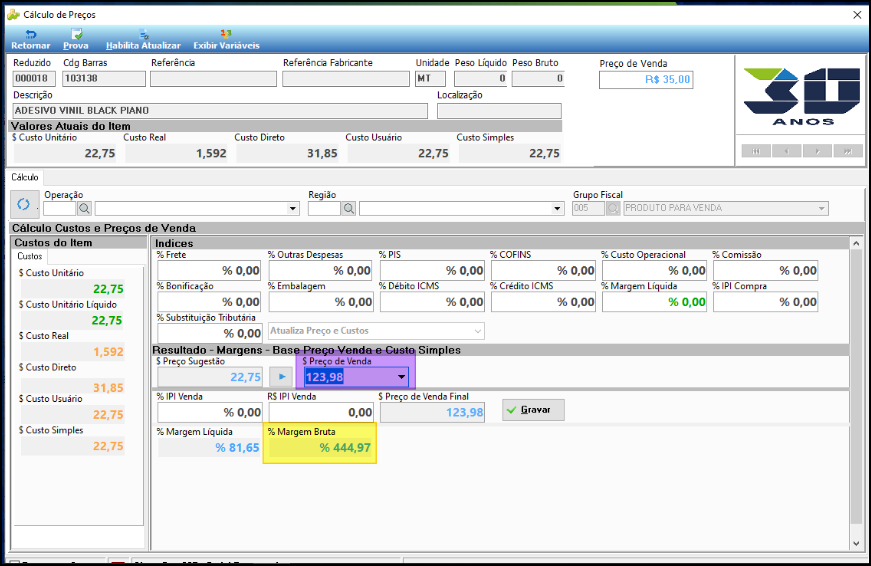Click the Gravar button
Viewport: 871px width, 566px height.
pyautogui.click(x=533, y=410)
